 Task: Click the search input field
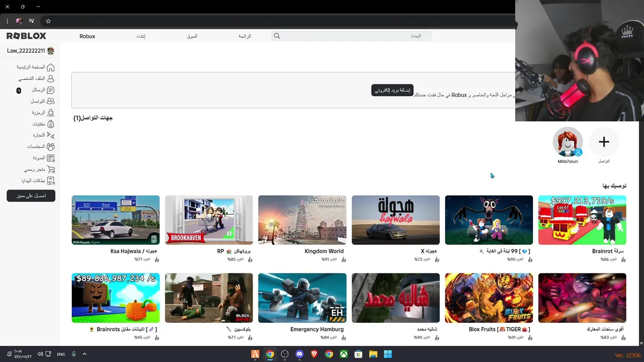(351, 36)
